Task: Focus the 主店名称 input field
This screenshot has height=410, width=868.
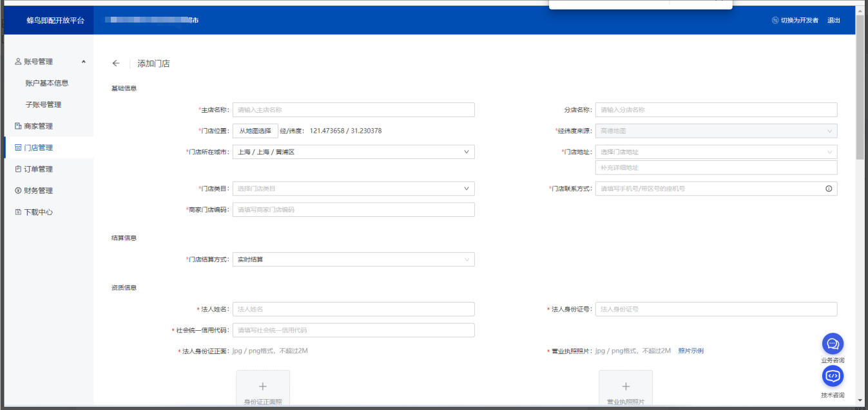Action: [x=353, y=110]
